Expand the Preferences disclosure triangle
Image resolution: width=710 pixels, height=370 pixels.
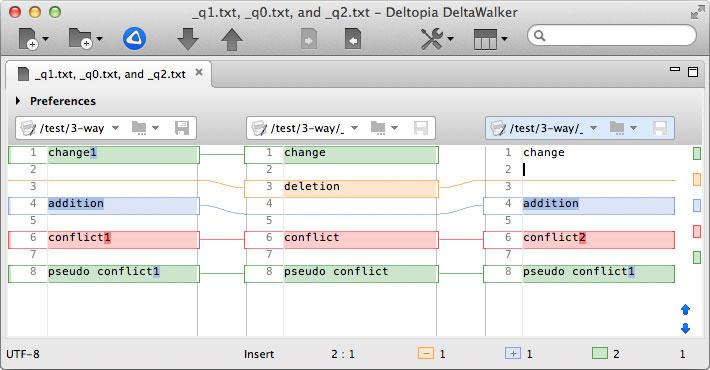click(x=18, y=101)
